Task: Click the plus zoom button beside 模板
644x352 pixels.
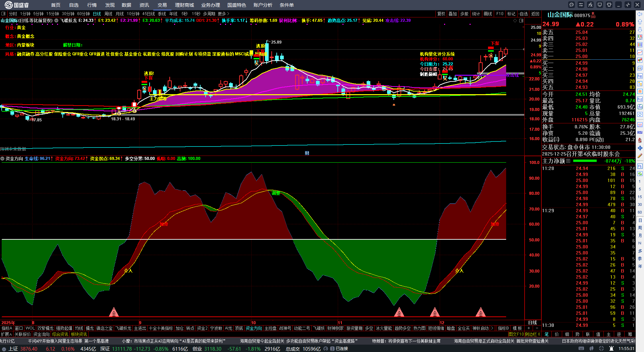Action: (x=529, y=328)
